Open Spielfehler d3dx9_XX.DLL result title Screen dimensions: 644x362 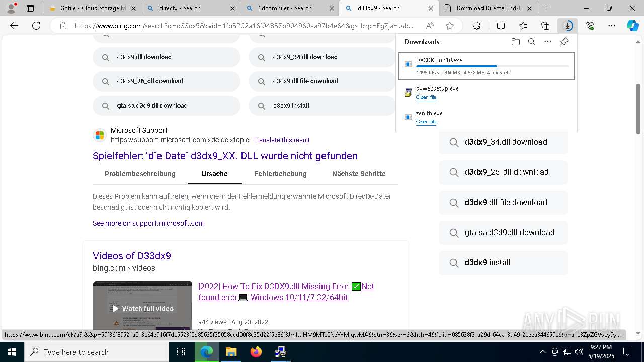(225, 156)
